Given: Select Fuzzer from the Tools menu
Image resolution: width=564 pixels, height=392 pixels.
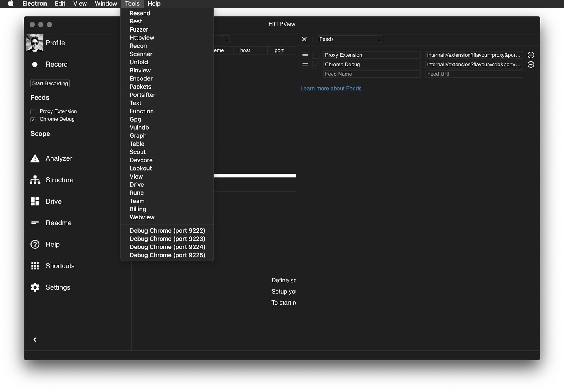Looking at the screenshot, I should (x=139, y=30).
